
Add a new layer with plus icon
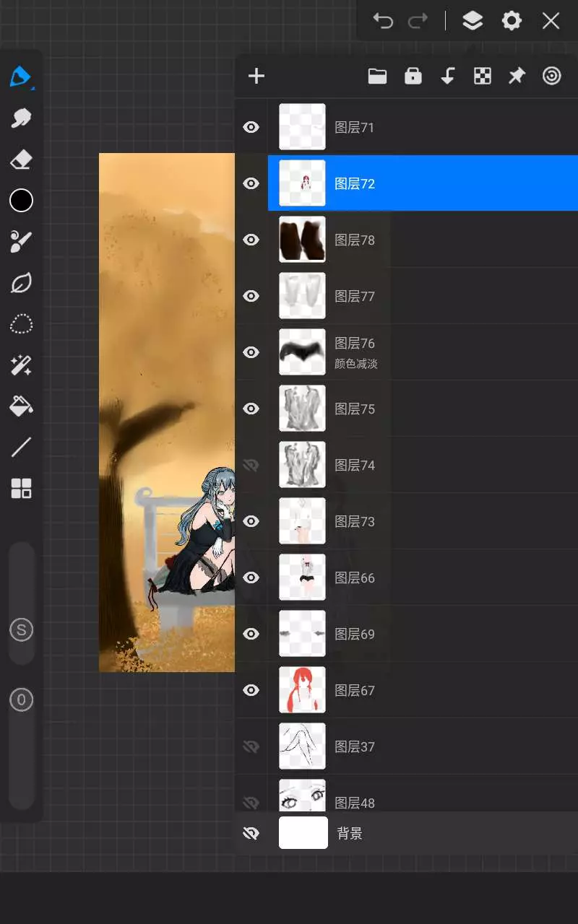pos(256,77)
